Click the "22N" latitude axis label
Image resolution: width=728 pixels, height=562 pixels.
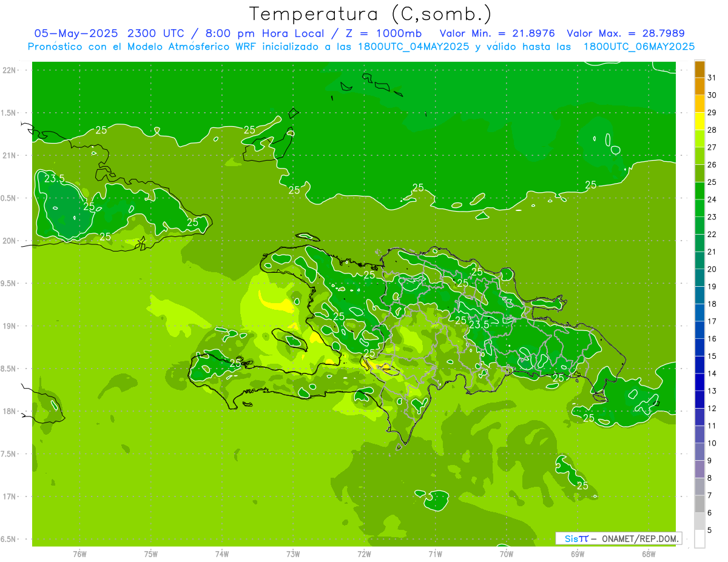(x=10, y=70)
